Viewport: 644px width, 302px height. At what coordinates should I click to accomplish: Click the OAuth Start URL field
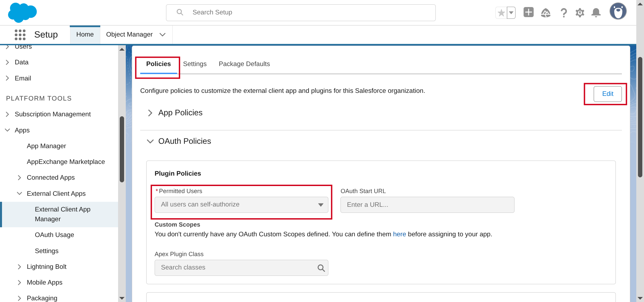(x=427, y=205)
